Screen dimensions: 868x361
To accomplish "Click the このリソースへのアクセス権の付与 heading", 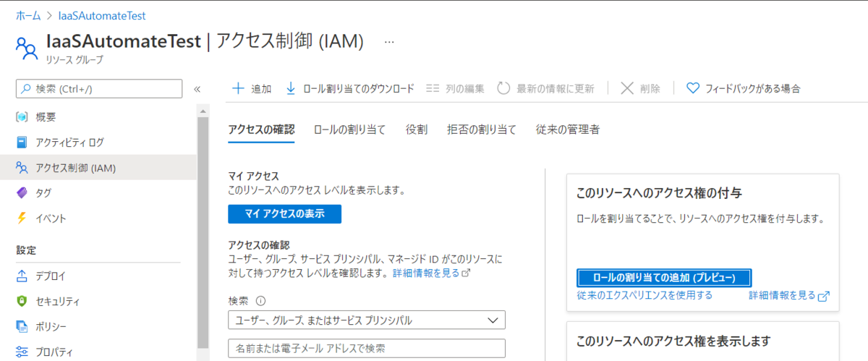I will coord(659,194).
